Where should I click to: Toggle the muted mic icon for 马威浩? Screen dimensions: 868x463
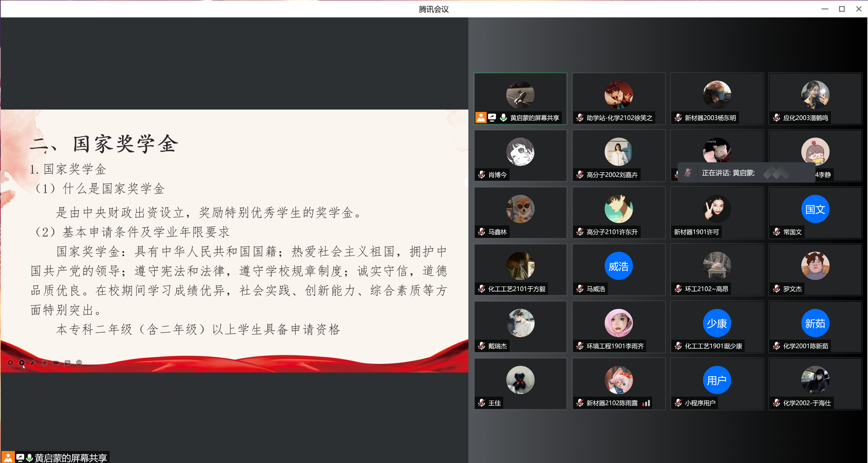pos(580,289)
